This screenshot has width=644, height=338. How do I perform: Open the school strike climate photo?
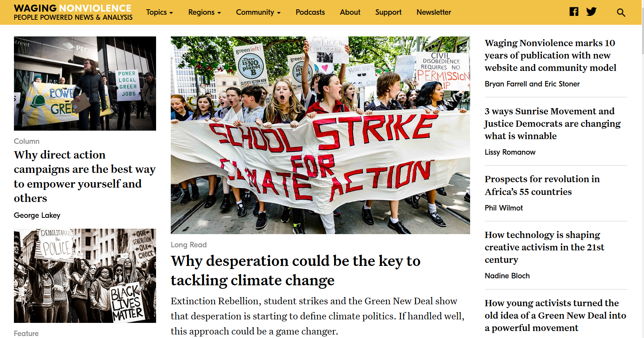320,135
